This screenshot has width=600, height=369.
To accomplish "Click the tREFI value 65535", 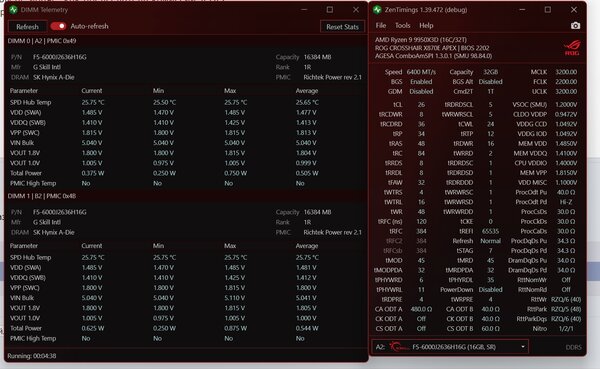I will [491, 232].
